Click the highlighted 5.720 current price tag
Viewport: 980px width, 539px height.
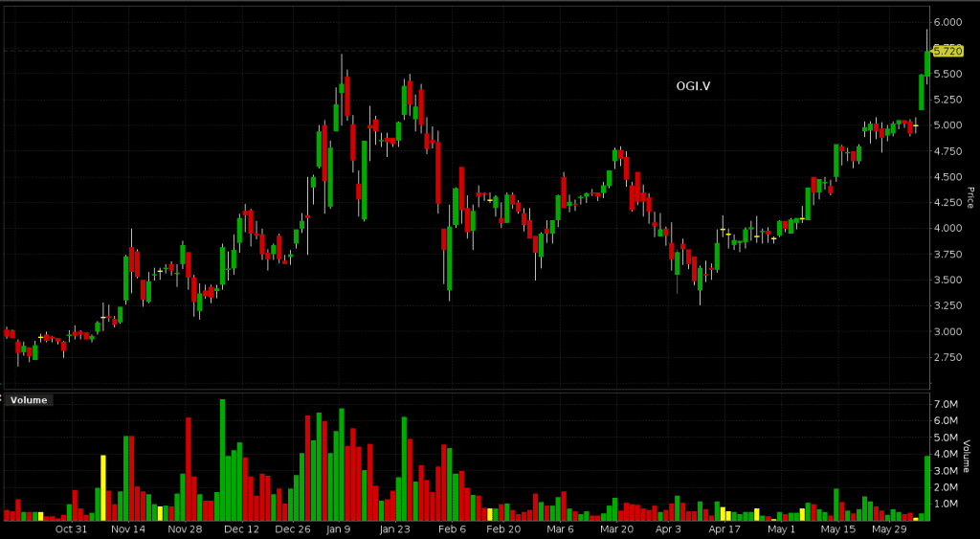[x=947, y=51]
